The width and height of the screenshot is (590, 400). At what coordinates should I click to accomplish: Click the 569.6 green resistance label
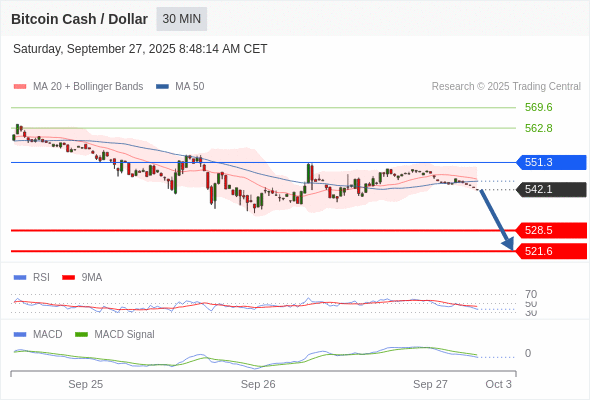click(538, 107)
